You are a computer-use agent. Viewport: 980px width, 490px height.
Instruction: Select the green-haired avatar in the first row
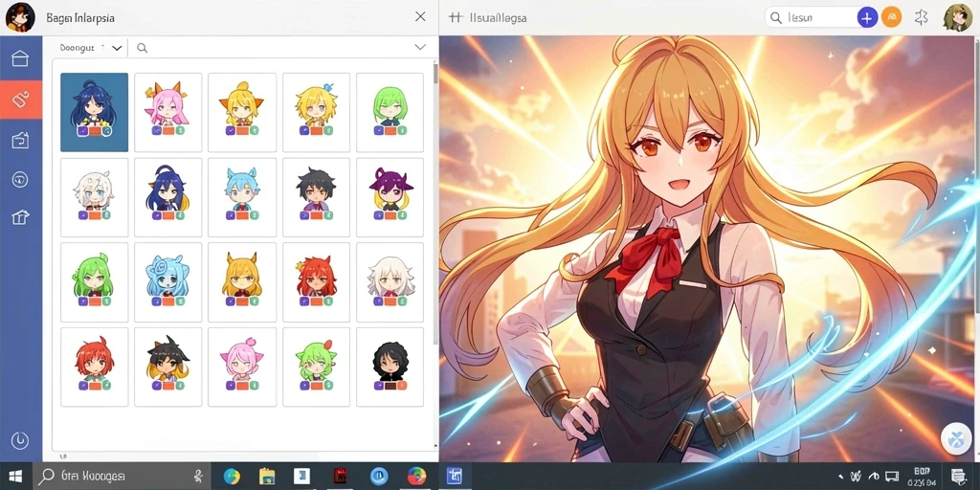(x=390, y=113)
